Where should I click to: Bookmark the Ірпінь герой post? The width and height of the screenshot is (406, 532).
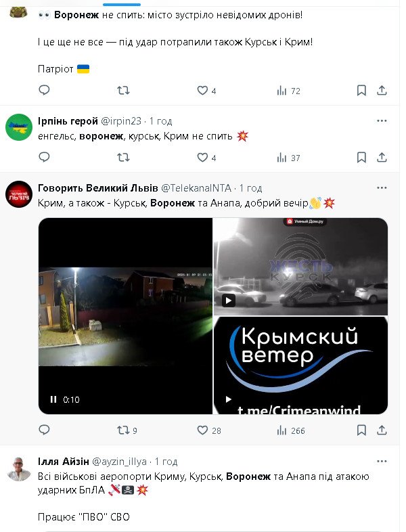pyautogui.click(x=361, y=158)
